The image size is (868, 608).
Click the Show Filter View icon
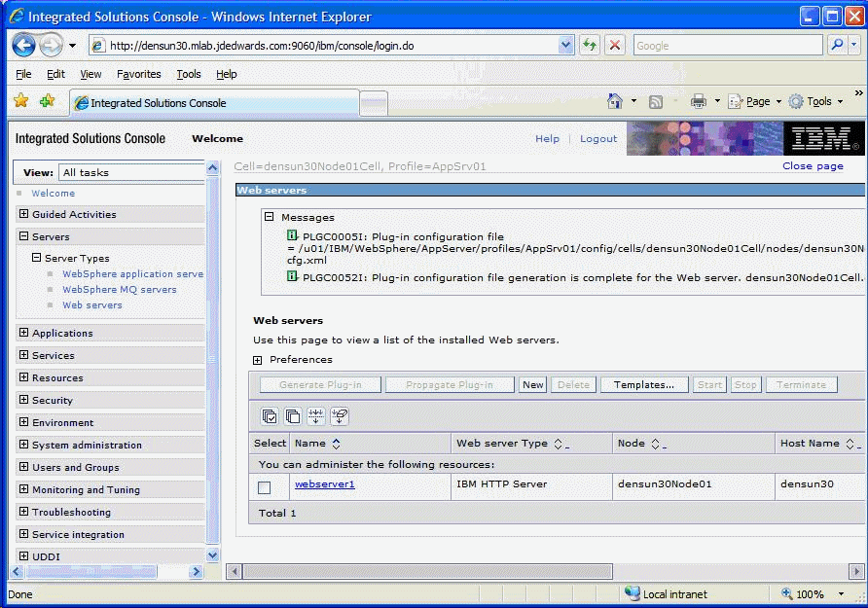click(x=316, y=416)
